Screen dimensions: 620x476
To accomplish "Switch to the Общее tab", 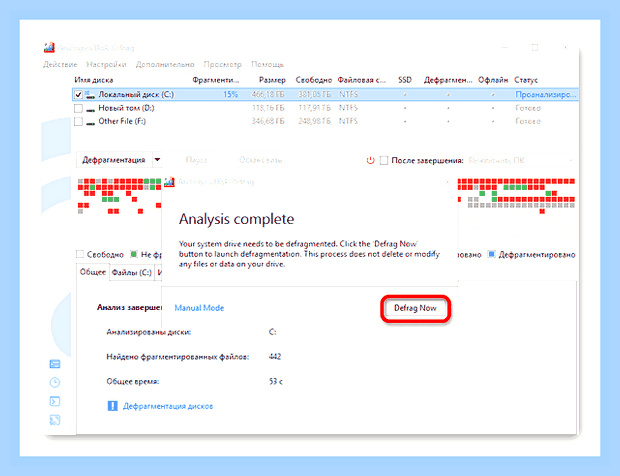I will point(93,272).
